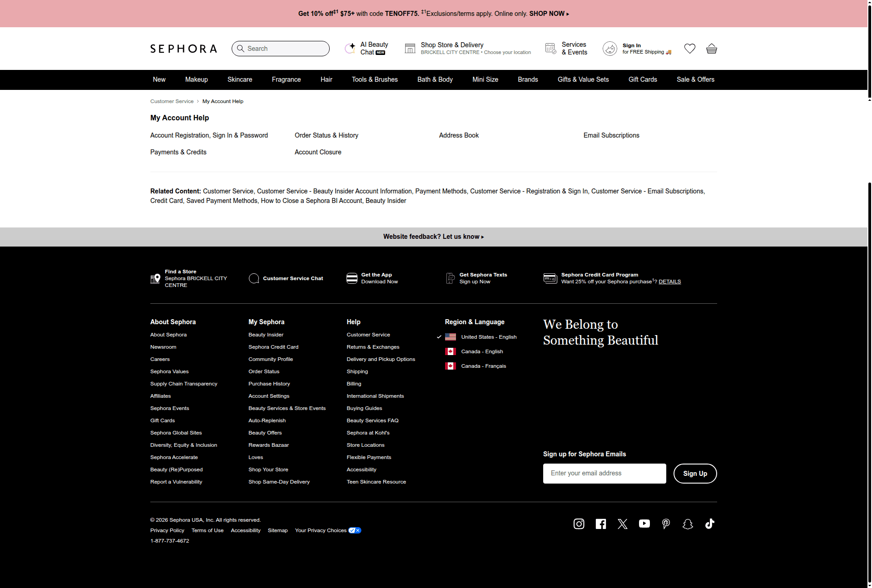Click the Sign Up email button
The image size is (872, 588).
coord(695,474)
